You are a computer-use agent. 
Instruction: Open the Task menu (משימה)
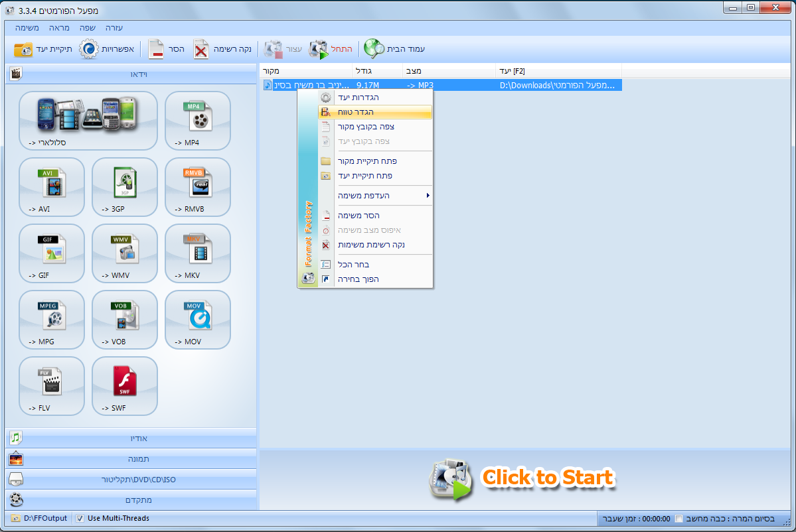point(27,28)
